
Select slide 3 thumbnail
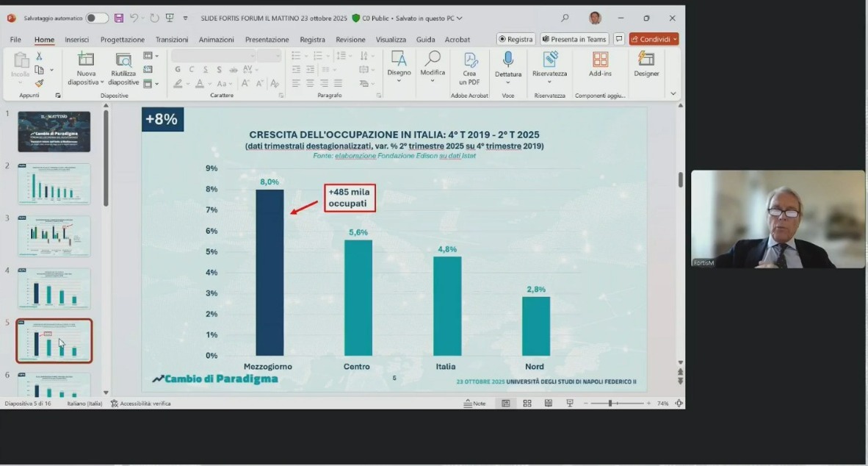54,236
